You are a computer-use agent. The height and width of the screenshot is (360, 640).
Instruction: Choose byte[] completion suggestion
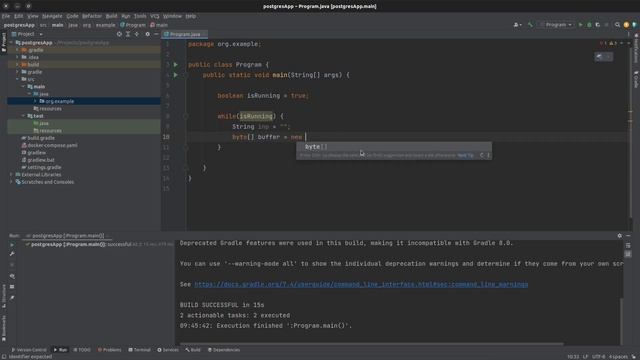[x=394, y=147]
